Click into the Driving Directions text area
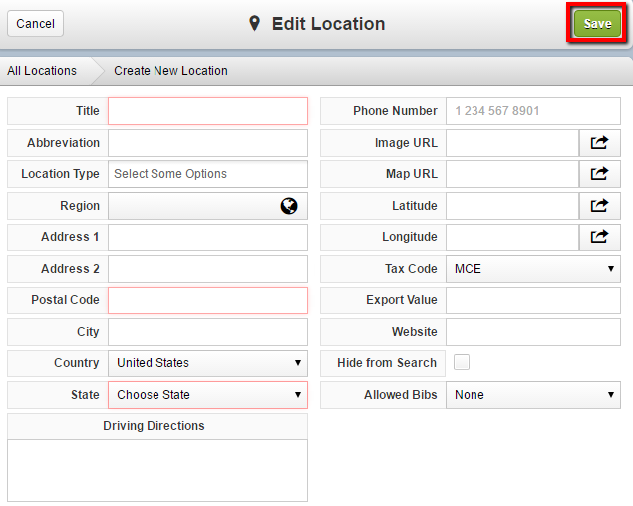The image size is (633, 506). click(x=157, y=471)
